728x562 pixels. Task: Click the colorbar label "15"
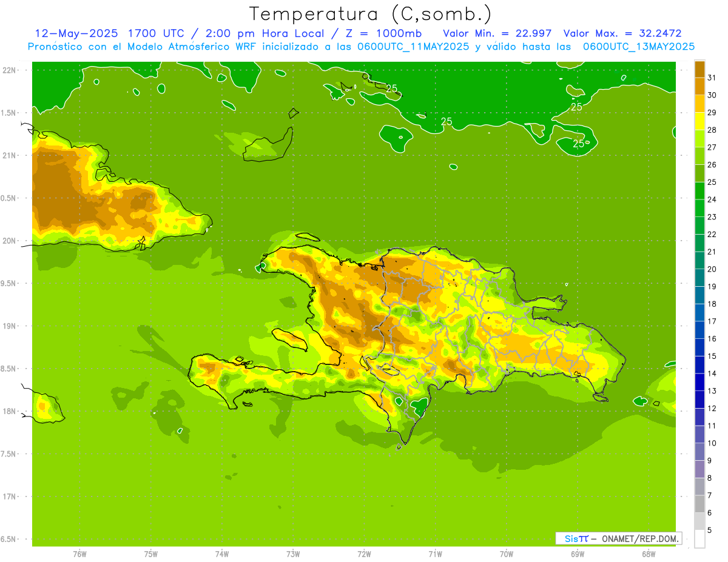click(712, 356)
